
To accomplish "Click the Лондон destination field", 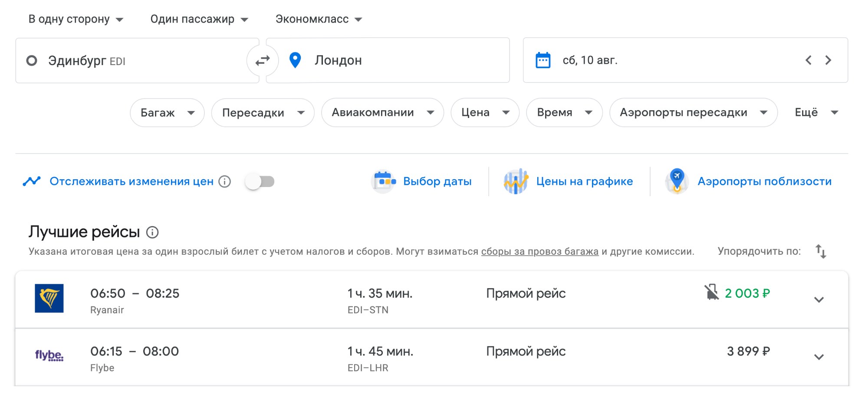I will tap(388, 60).
